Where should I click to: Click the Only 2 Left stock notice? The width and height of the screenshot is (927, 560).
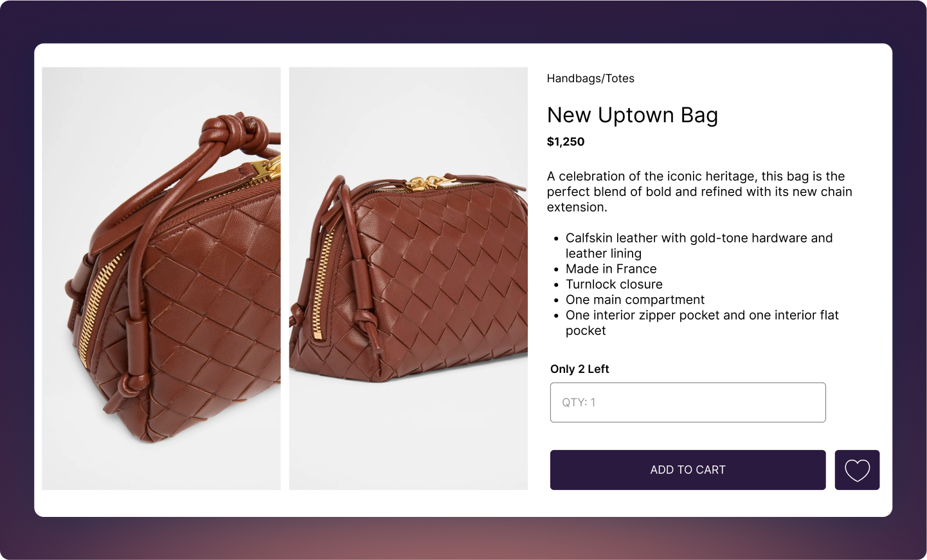coord(579,369)
